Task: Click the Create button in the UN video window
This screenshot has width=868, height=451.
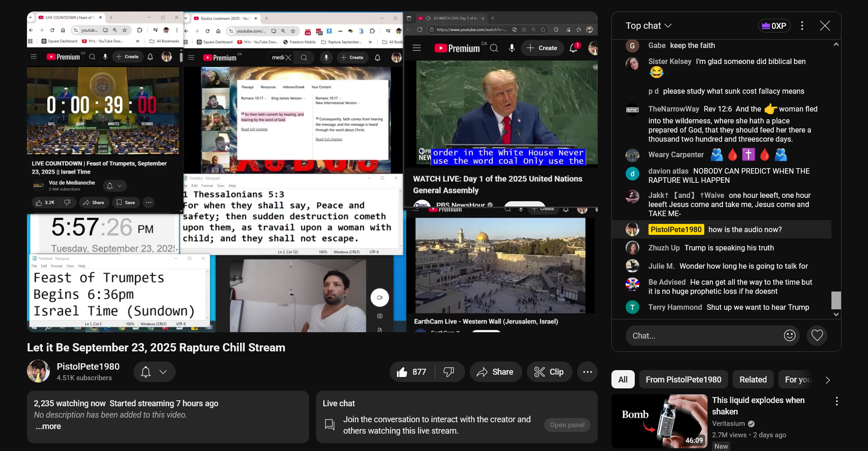Action: click(542, 48)
